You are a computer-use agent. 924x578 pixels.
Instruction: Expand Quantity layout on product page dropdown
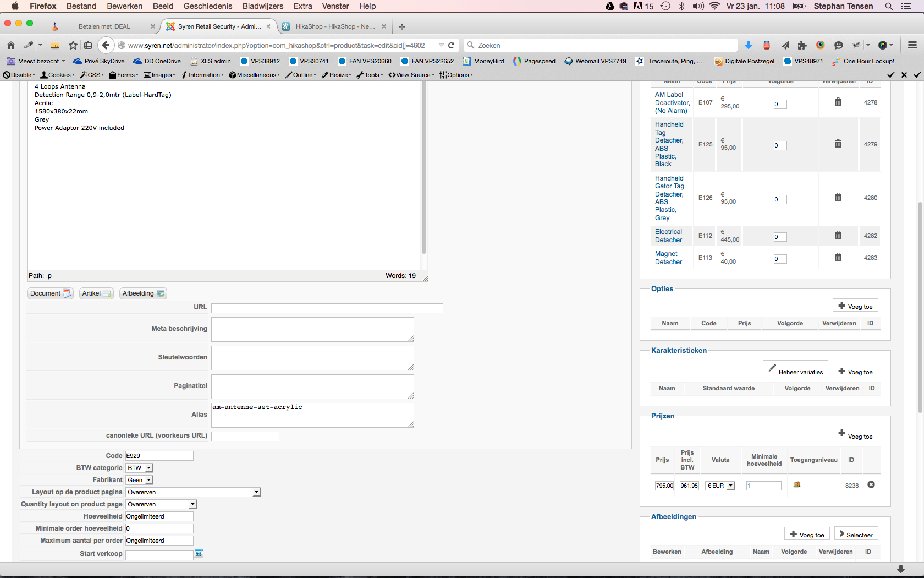pyautogui.click(x=161, y=504)
